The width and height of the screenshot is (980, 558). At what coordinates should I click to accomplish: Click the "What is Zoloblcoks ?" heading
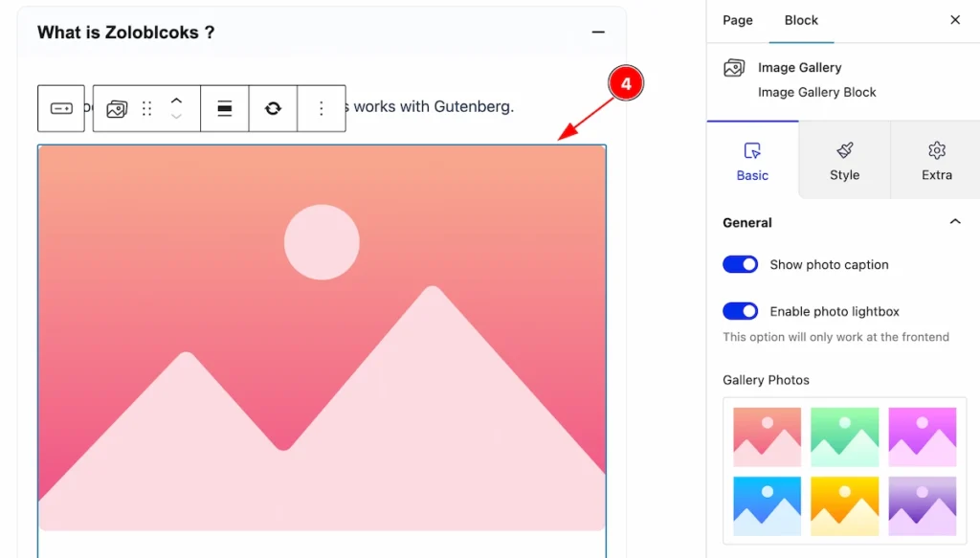point(125,33)
